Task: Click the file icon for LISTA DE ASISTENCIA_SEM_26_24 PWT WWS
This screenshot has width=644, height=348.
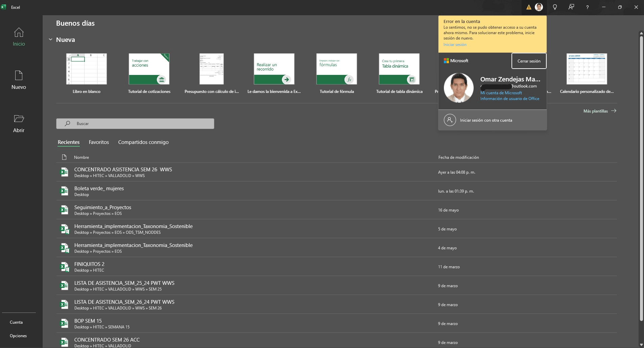Action: pyautogui.click(x=64, y=304)
